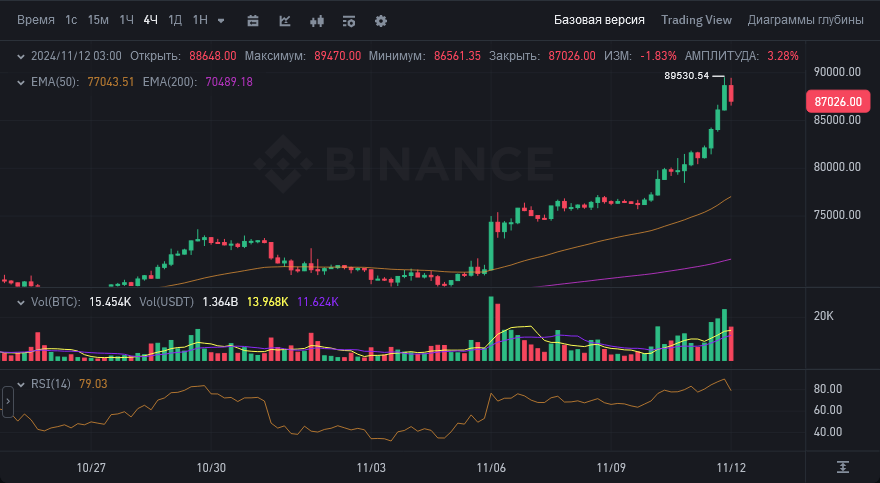880x483 pixels.
Task: Click the Vol(BTC) value 15.454K
Action: (110, 302)
